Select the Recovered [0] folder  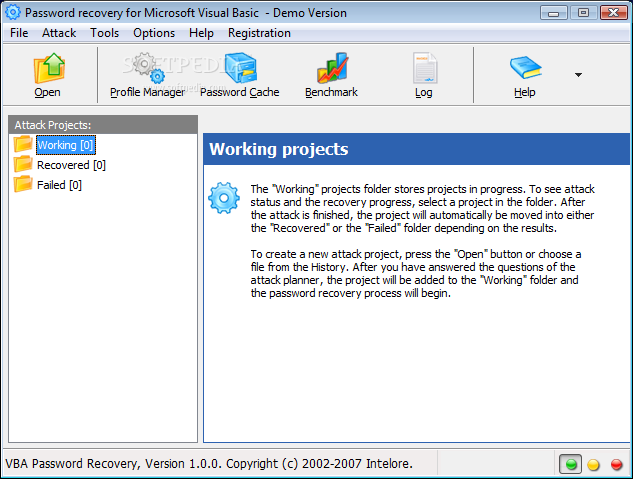[71, 165]
